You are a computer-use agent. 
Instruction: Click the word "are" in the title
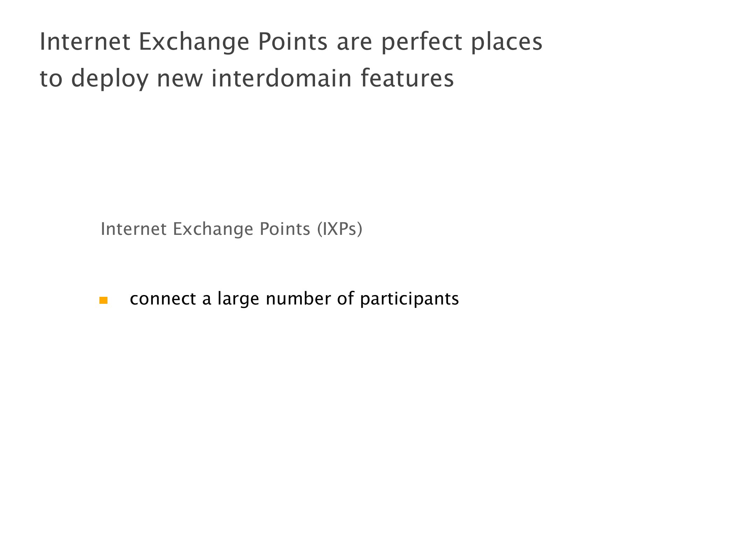click(x=354, y=42)
